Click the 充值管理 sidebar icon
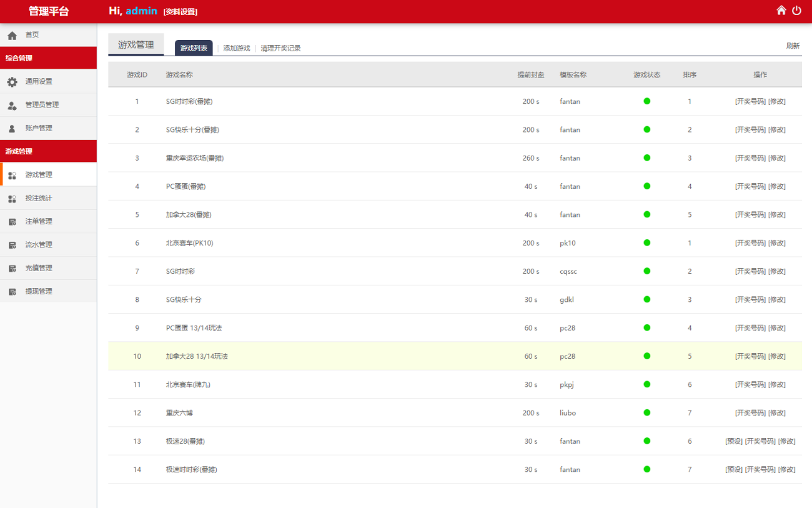812x508 pixels. [x=12, y=269]
